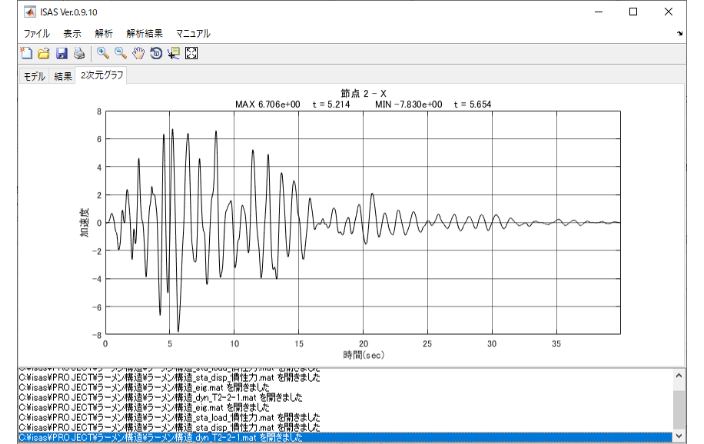Click the Open folder toolbar icon
The image size is (704, 444).
click(44, 53)
